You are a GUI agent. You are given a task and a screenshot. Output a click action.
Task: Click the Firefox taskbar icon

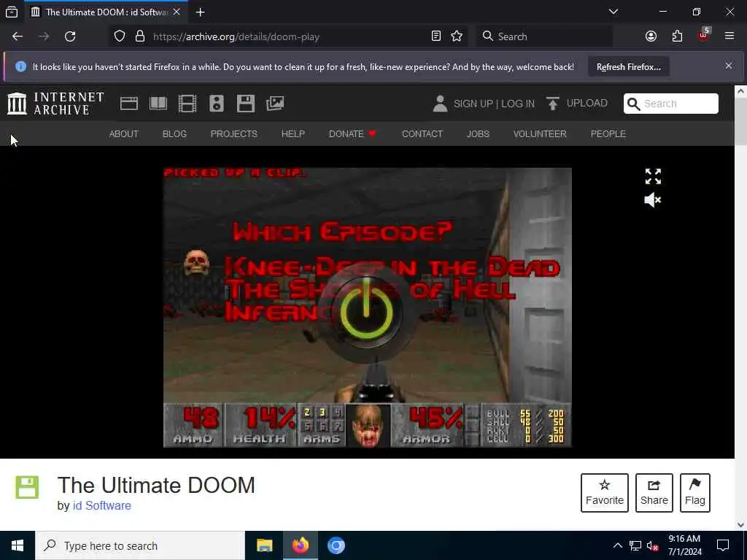point(300,545)
